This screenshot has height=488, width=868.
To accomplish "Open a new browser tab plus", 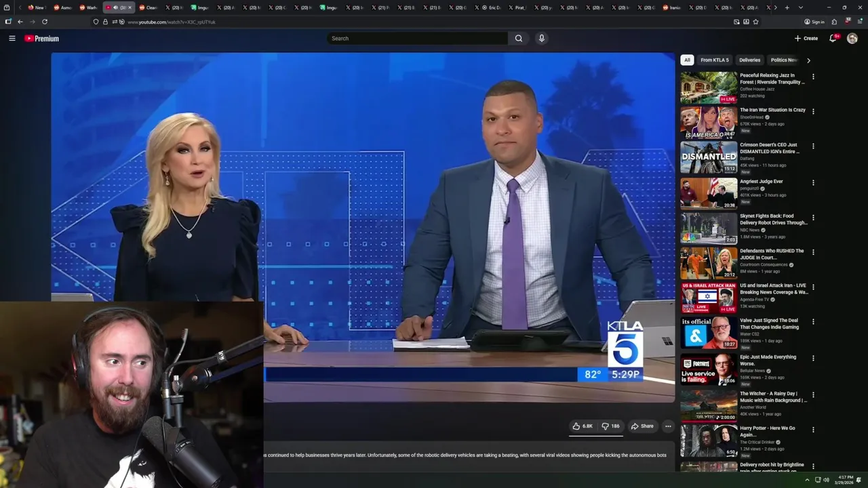I will pos(787,7).
